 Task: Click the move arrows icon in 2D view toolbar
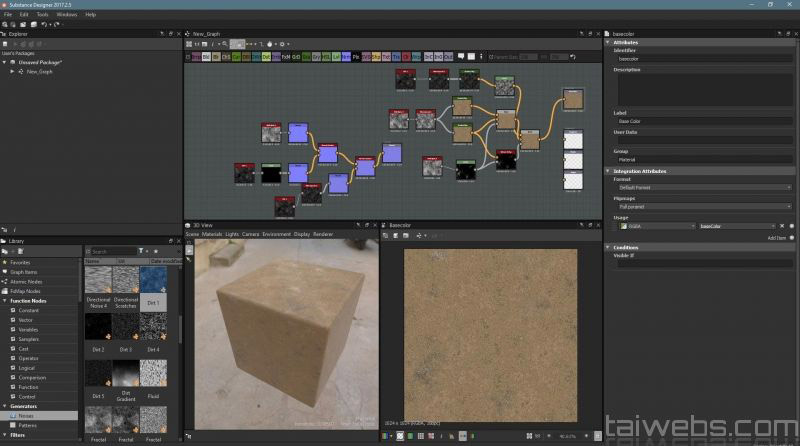tap(419, 235)
